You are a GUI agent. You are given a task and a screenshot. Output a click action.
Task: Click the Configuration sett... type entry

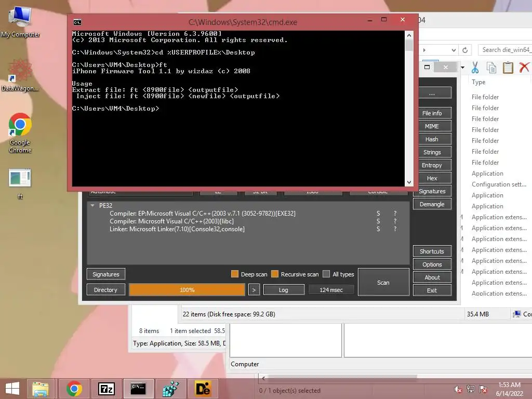point(499,184)
